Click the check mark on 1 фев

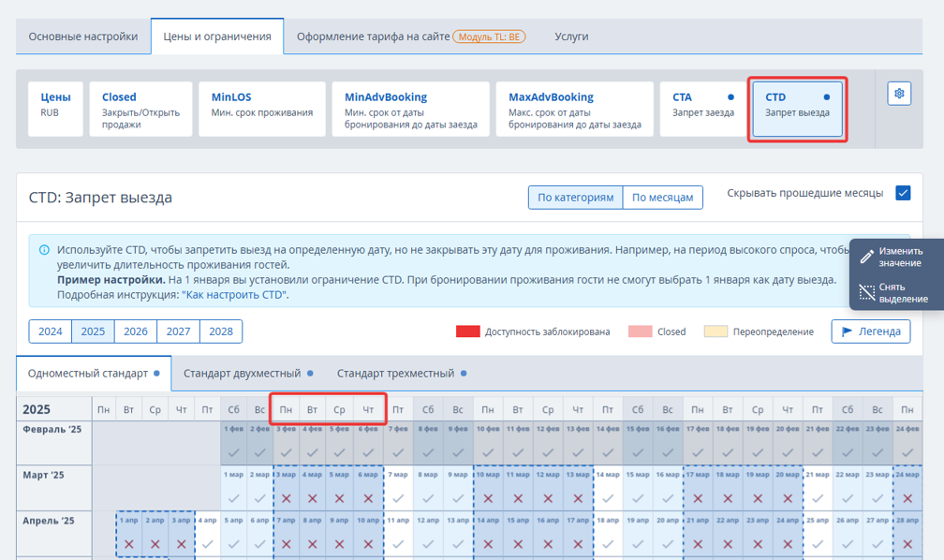[233, 453]
